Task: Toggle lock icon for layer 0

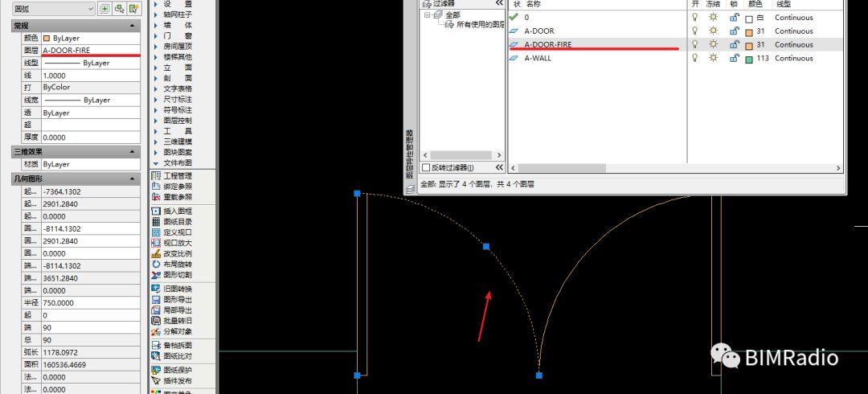Action: point(734,17)
